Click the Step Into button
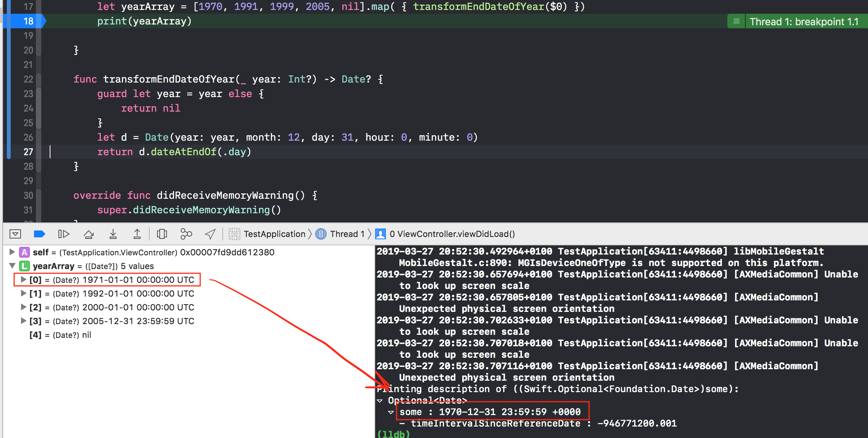This screenshot has width=868, height=438. [113, 234]
